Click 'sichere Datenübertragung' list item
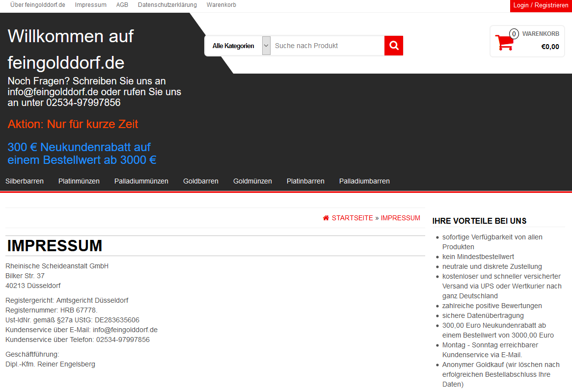572x392 pixels. click(x=483, y=316)
